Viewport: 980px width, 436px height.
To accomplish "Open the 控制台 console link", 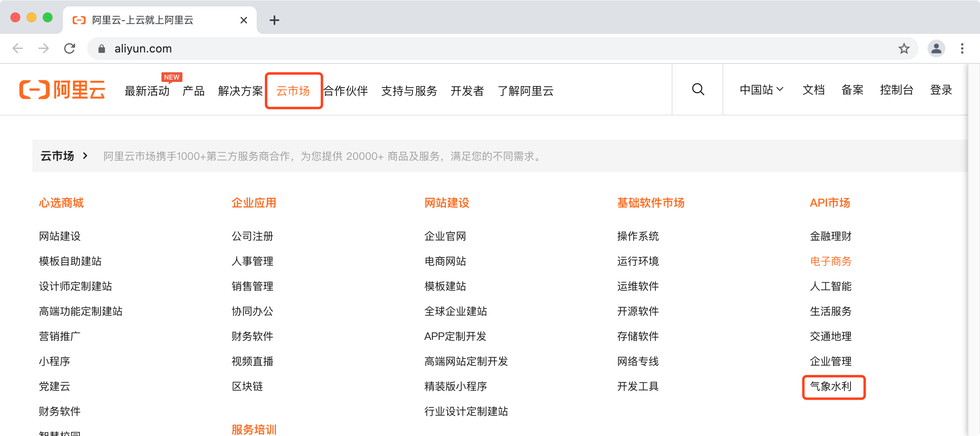I will (896, 90).
